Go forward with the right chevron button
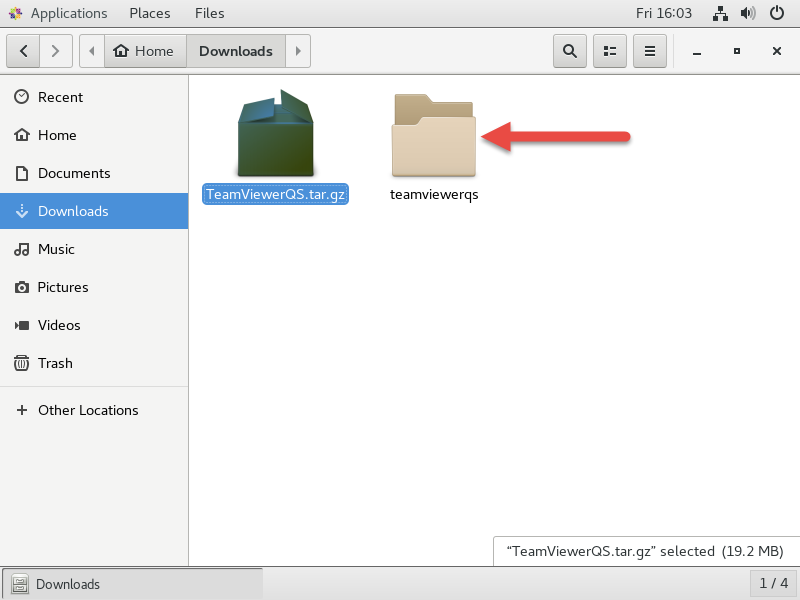 tap(56, 51)
